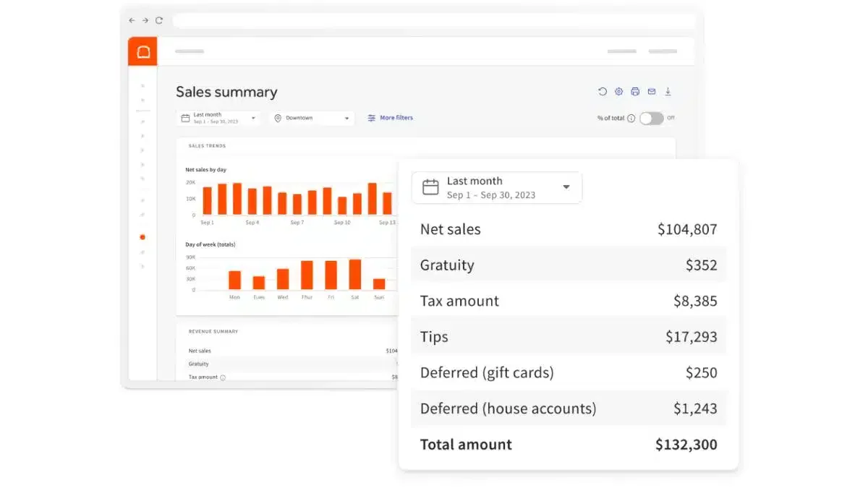Email the report via envelope icon
868x488 pixels.
pyautogui.click(x=652, y=92)
